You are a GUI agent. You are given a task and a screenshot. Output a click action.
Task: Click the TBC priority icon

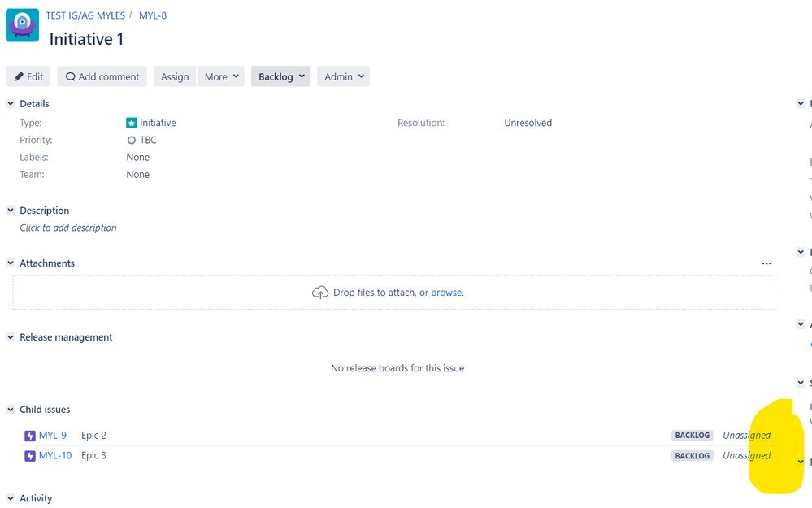point(131,140)
